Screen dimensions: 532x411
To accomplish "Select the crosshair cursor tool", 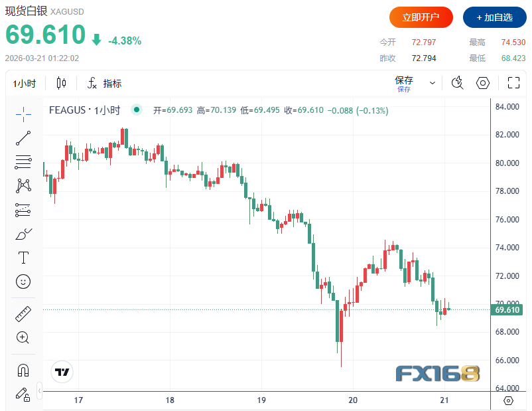I will tap(23, 114).
